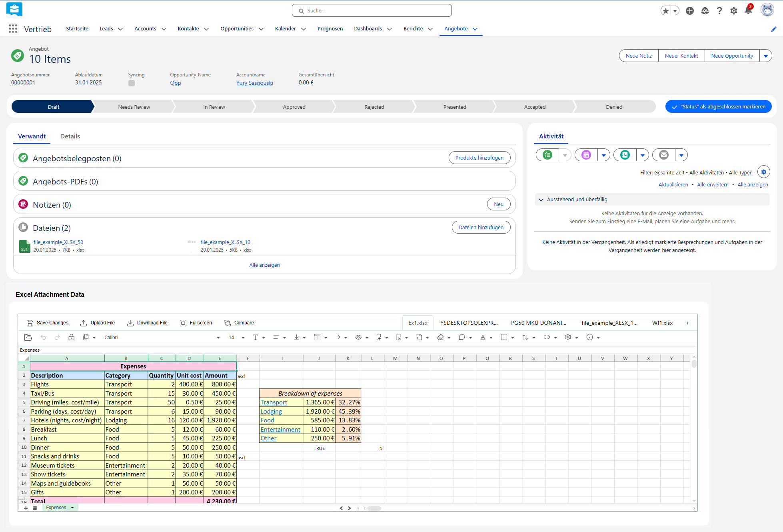Screen dimensions: 783x532
Task: Click text format T icon
Action: [256, 337]
